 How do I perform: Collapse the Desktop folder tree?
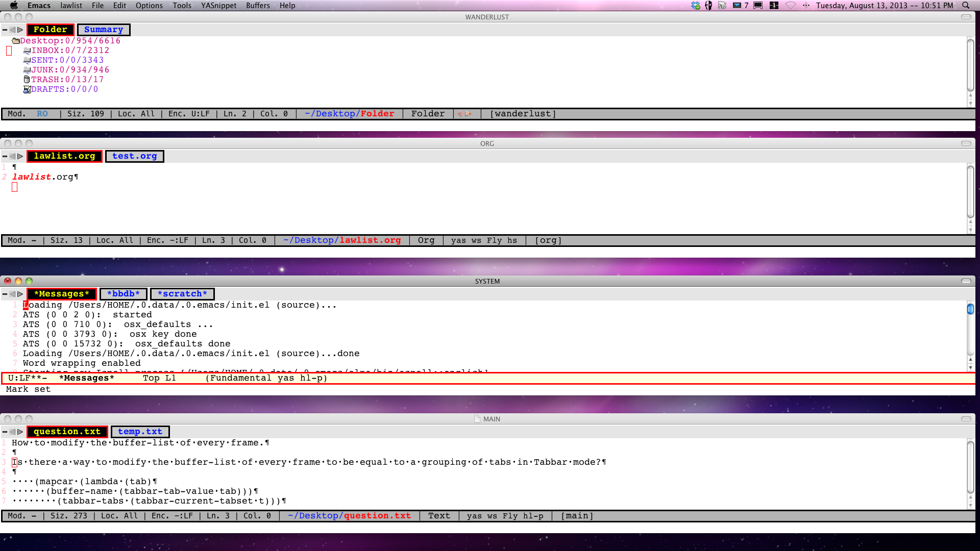[x=16, y=41]
